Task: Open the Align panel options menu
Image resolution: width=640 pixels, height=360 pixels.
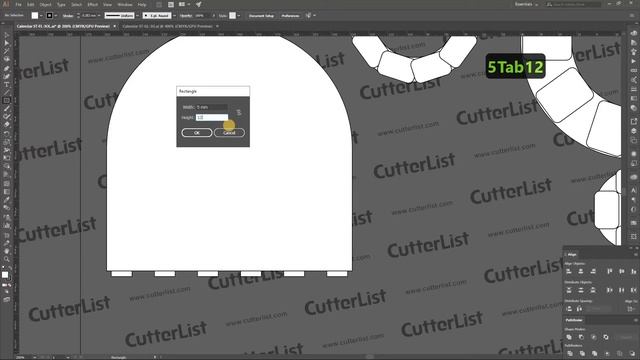Action: pyautogui.click(x=636, y=255)
